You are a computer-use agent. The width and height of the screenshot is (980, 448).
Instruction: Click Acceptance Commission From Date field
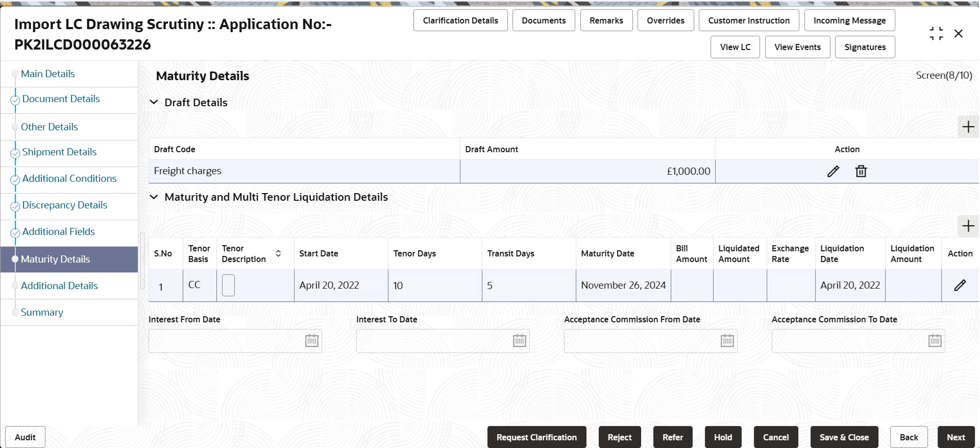(x=651, y=341)
